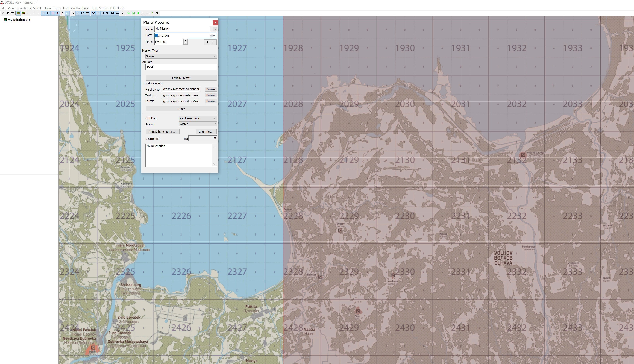
Task: Click the Author text field
Action: (x=181, y=67)
